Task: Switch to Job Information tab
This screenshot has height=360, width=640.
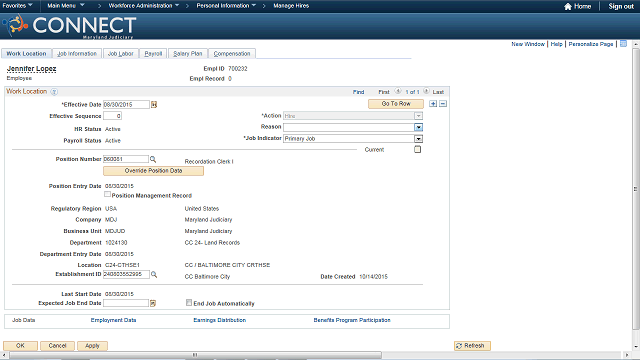Action: 77,53
